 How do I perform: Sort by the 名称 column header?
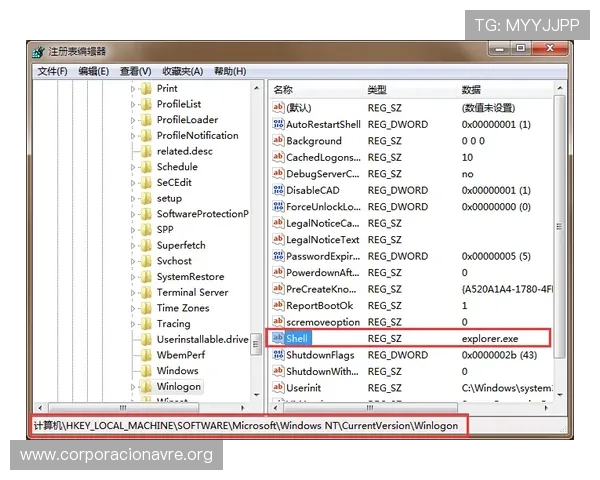pos(316,90)
